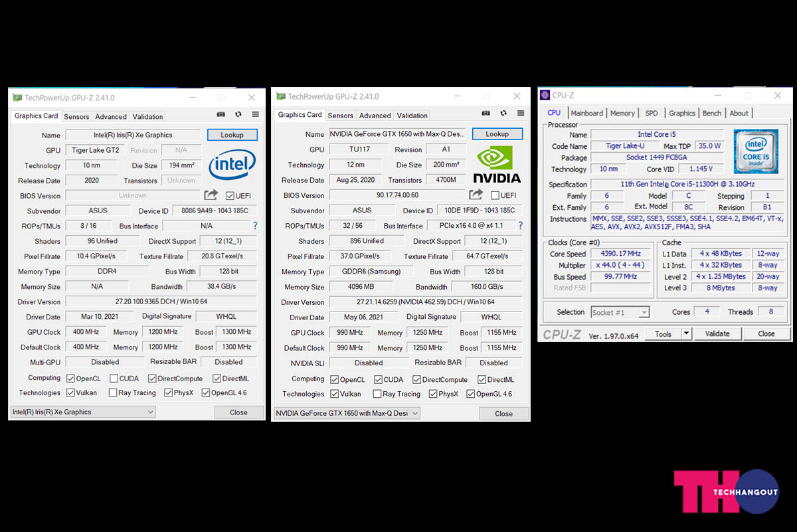Toggle CUDA checkbox in Intel GPU-Z window
This screenshot has width=797, height=532.
tap(114, 379)
